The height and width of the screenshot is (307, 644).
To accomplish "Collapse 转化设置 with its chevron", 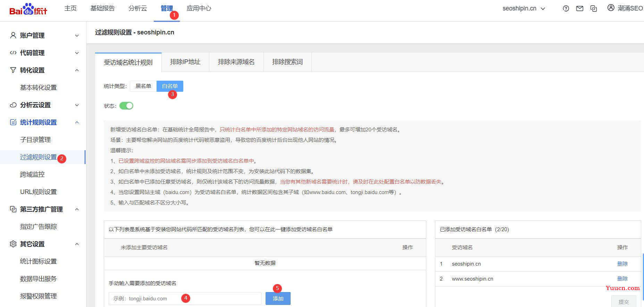I will 77,70.
